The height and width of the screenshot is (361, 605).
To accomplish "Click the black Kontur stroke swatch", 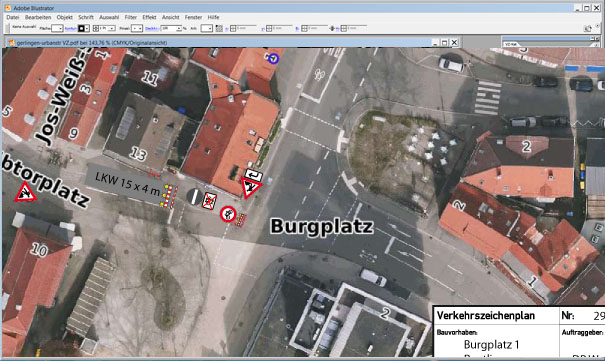I will (81, 29).
